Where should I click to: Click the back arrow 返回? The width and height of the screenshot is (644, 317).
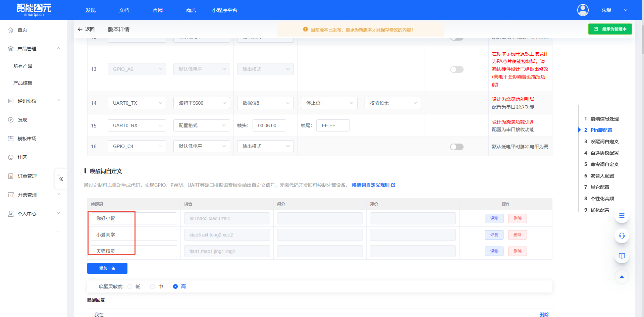pos(86,30)
